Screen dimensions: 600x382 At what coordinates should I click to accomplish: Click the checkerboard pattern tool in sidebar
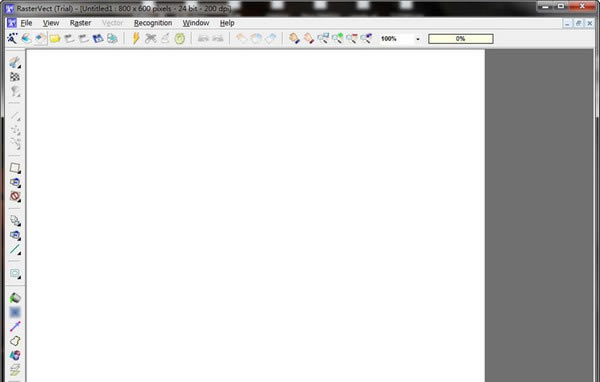[x=15, y=77]
